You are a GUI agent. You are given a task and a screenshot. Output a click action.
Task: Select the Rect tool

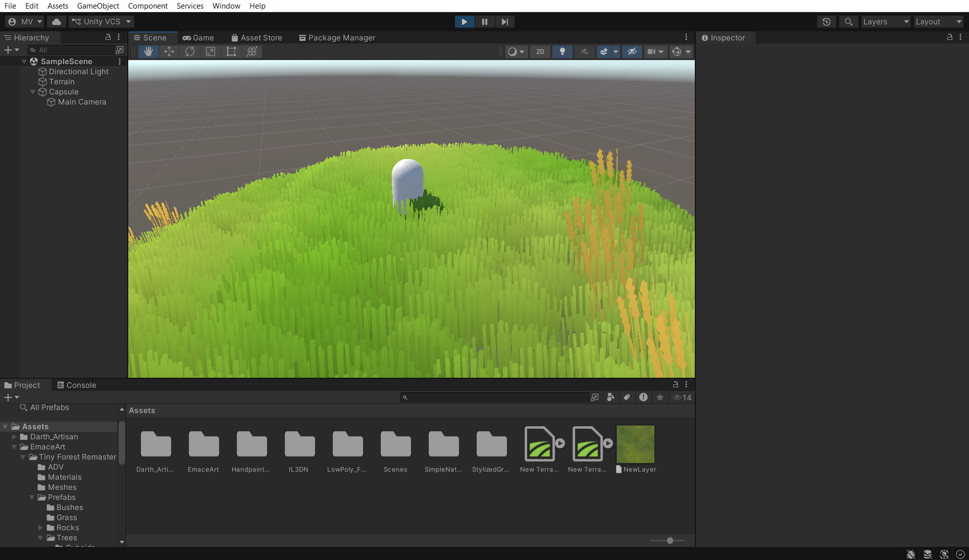tap(231, 52)
